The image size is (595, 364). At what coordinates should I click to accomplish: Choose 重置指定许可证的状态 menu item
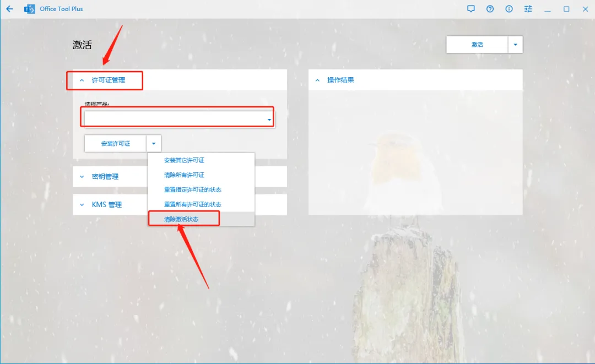click(x=201, y=189)
